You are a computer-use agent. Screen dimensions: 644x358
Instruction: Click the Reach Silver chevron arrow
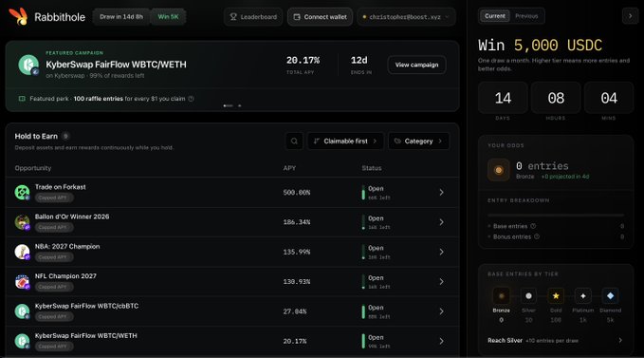620,340
